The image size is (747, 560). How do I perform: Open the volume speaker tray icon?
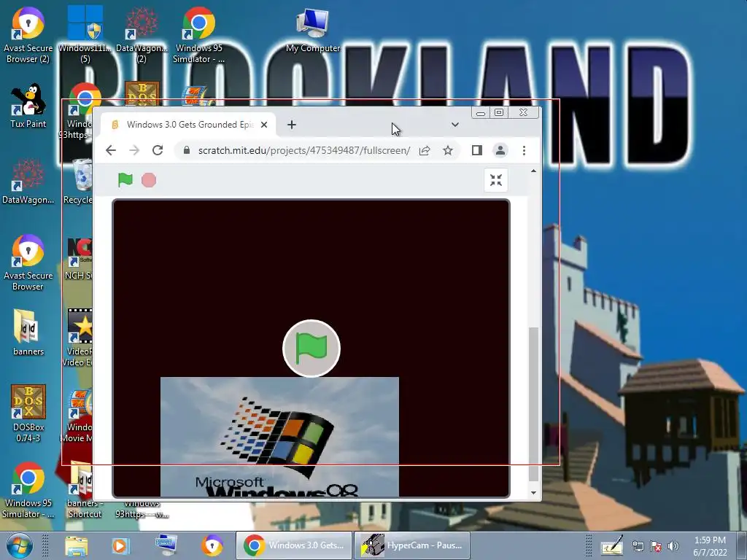click(x=673, y=546)
